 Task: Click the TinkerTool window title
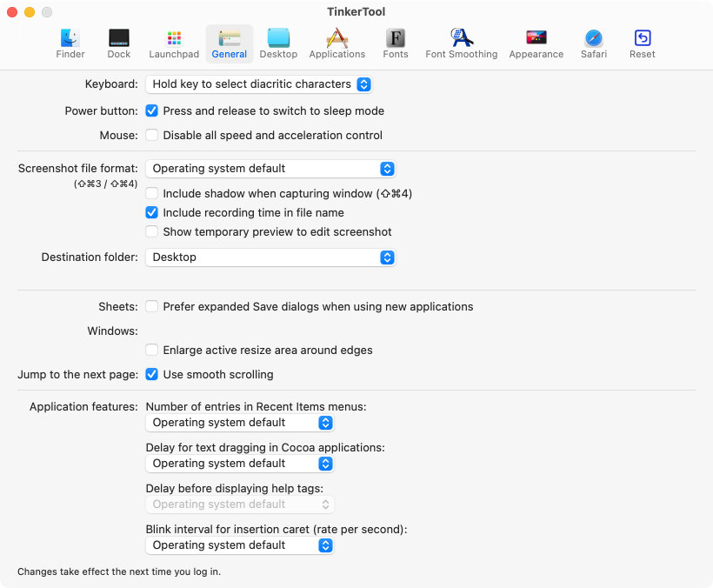(x=356, y=12)
